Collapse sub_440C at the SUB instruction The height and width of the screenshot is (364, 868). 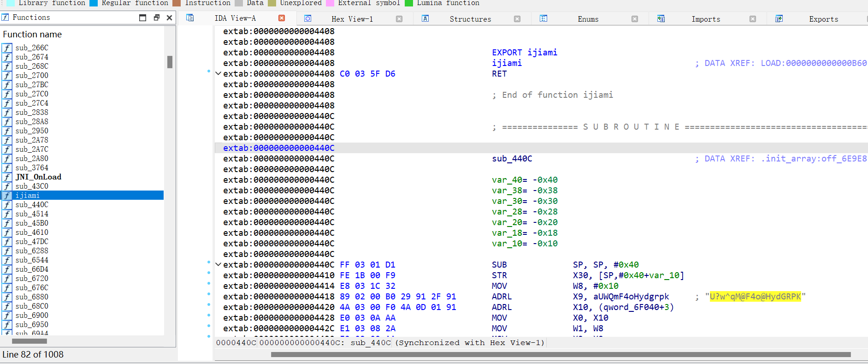(218, 265)
